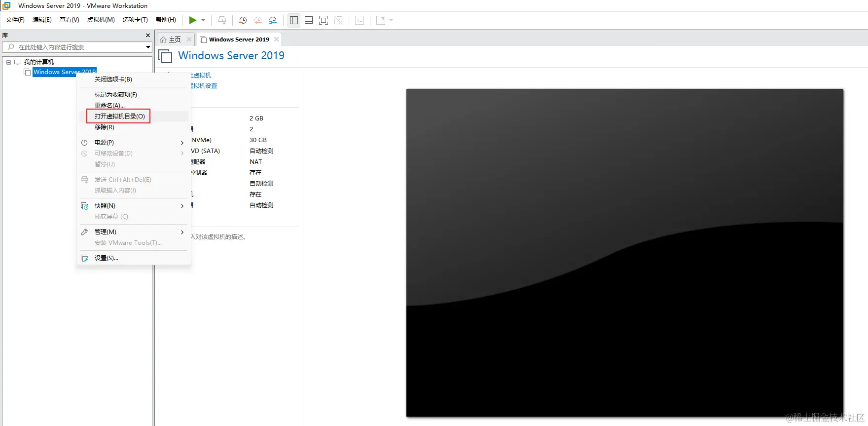
Task: Open the 虚拟机(M) menu
Action: [x=101, y=20]
